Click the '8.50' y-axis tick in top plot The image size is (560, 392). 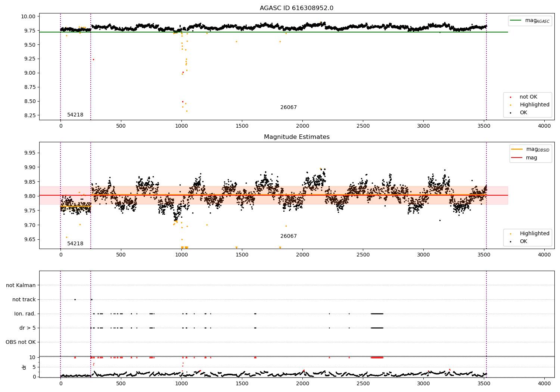pyautogui.click(x=30, y=101)
